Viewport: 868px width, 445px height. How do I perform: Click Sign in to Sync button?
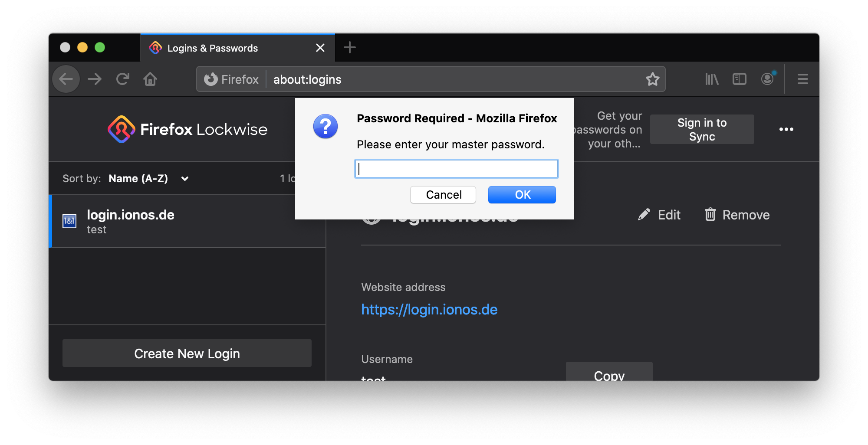click(702, 129)
